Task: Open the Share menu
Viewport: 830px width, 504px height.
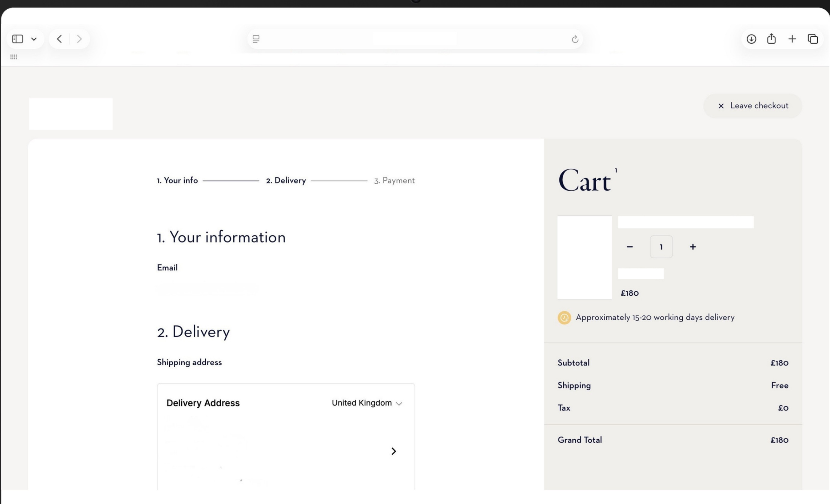Action: pyautogui.click(x=771, y=39)
